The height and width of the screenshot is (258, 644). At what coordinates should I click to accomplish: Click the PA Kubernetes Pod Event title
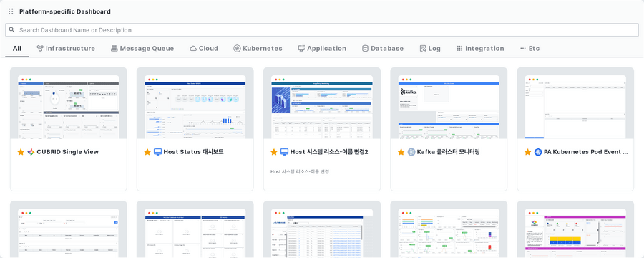click(585, 152)
